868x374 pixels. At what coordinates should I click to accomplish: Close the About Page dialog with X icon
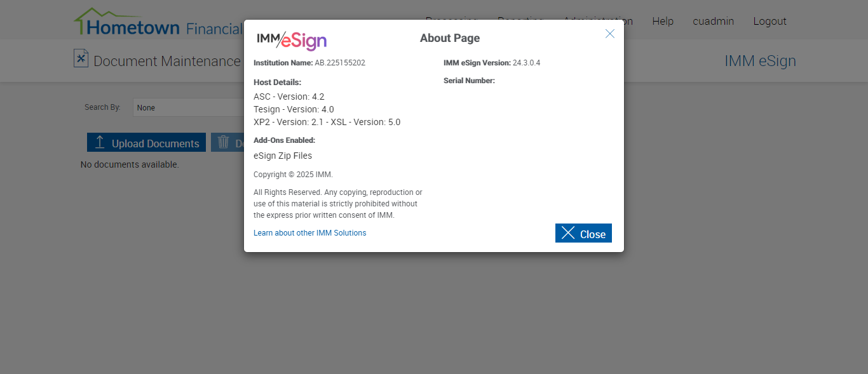point(610,34)
